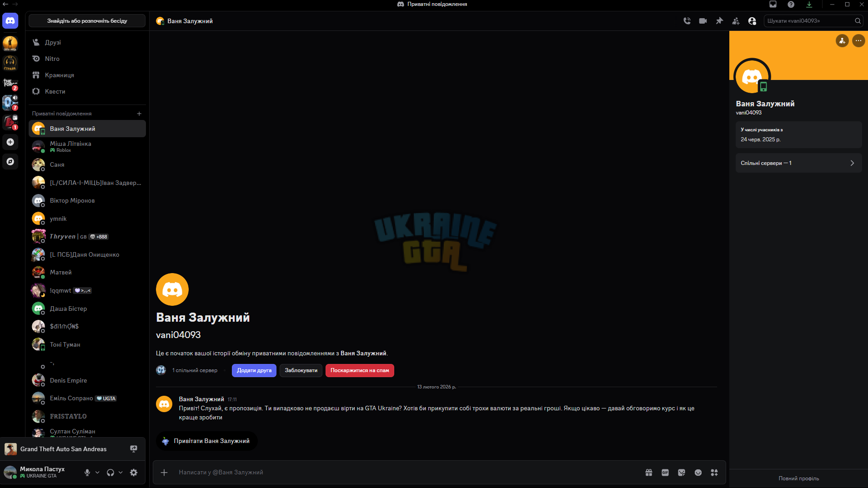Open User Settings gear
This screenshot has width=868, height=488.
pos(134,473)
